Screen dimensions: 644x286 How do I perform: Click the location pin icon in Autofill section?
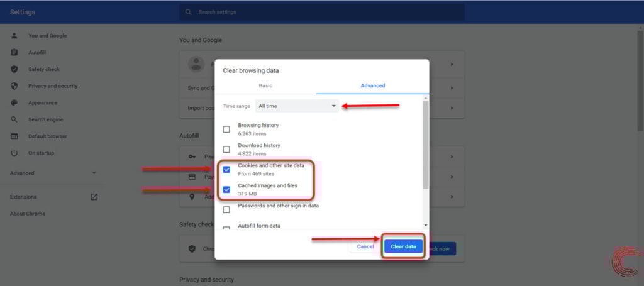(x=192, y=197)
